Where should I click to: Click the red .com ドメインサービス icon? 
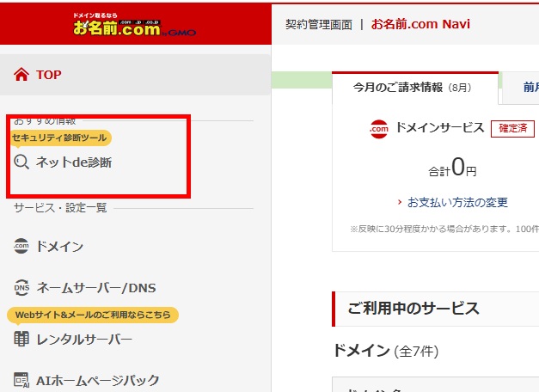(x=379, y=129)
